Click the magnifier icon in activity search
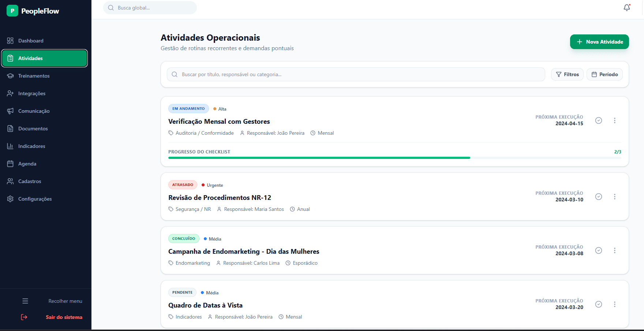Screen dimensions: 644x331 (x=175, y=74)
